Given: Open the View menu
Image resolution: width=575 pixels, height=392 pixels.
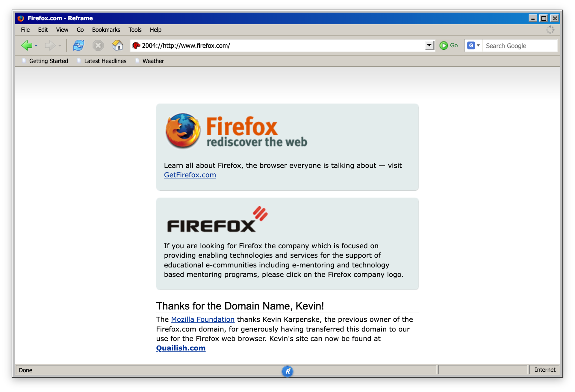Looking at the screenshot, I should [x=62, y=30].
